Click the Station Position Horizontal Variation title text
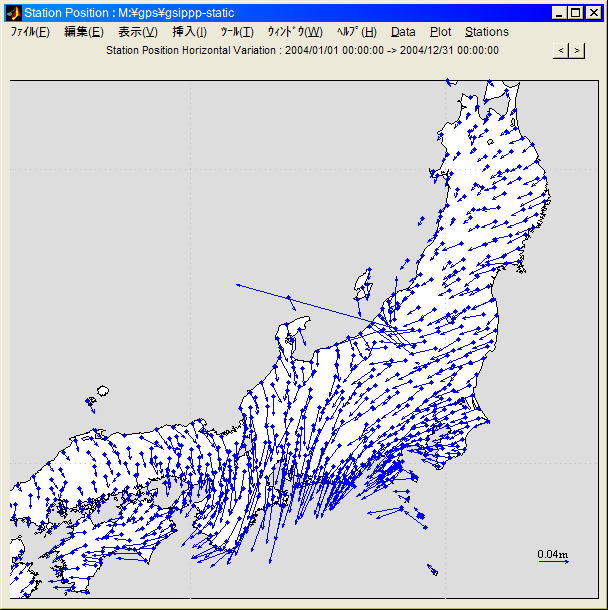The height and width of the screenshot is (610, 608). point(302,50)
